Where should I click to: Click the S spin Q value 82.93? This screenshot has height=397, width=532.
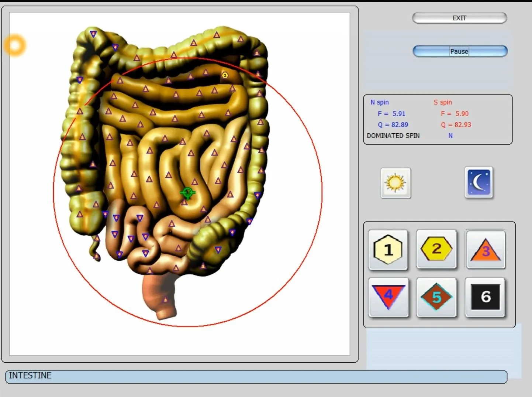tap(463, 125)
